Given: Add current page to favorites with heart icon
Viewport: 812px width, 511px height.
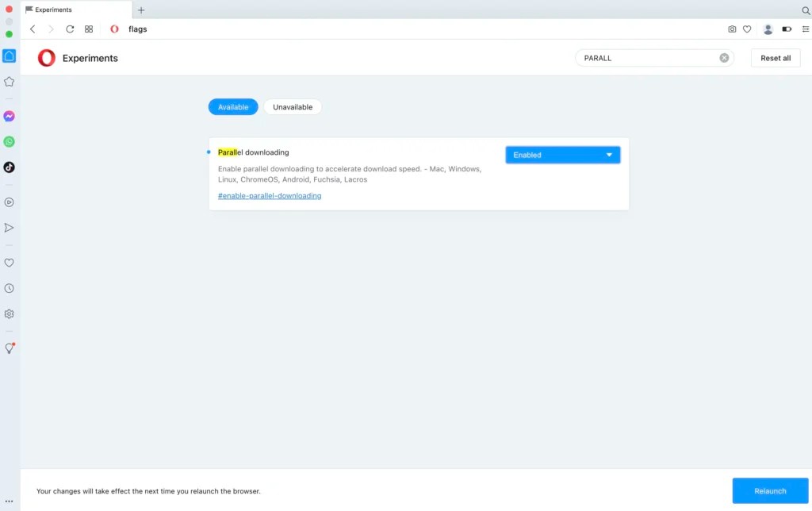Looking at the screenshot, I should 746,29.
